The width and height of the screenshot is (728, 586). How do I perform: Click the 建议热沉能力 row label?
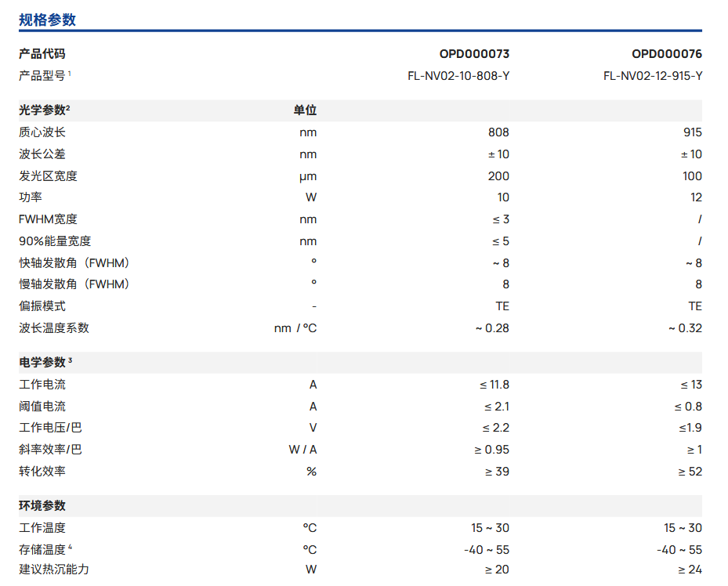pos(54,570)
